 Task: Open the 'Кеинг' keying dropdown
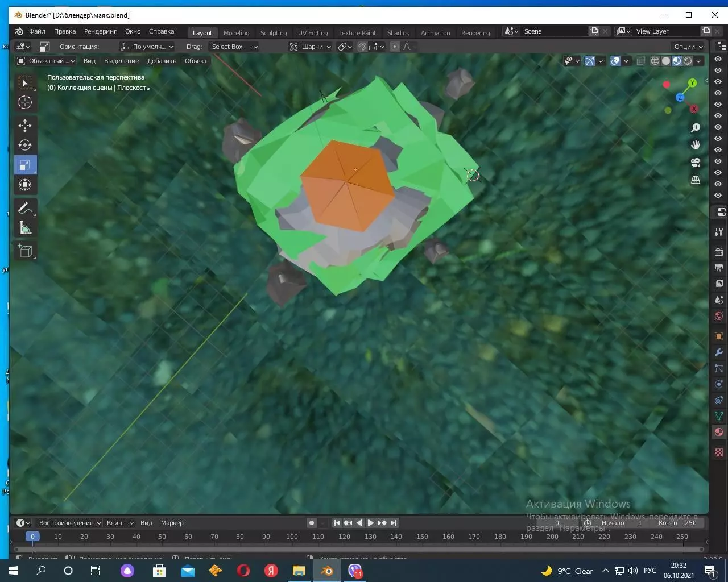(119, 523)
